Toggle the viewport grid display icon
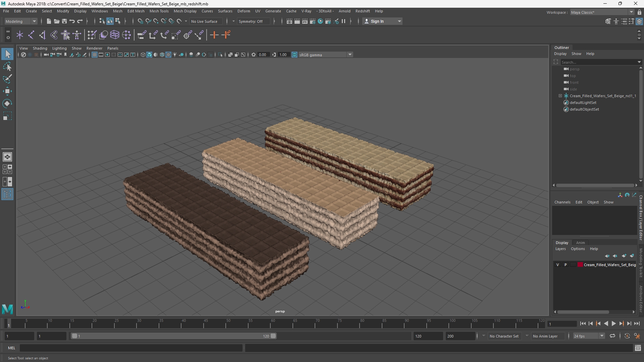This screenshot has width=644, height=362. [x=95, y=55]
